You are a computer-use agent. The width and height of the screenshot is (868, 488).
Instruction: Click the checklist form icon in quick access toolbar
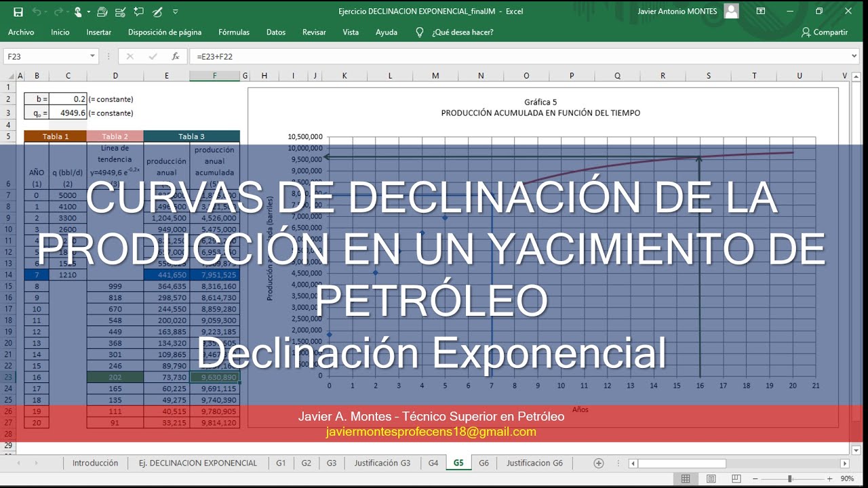click(x=121, y=12)
